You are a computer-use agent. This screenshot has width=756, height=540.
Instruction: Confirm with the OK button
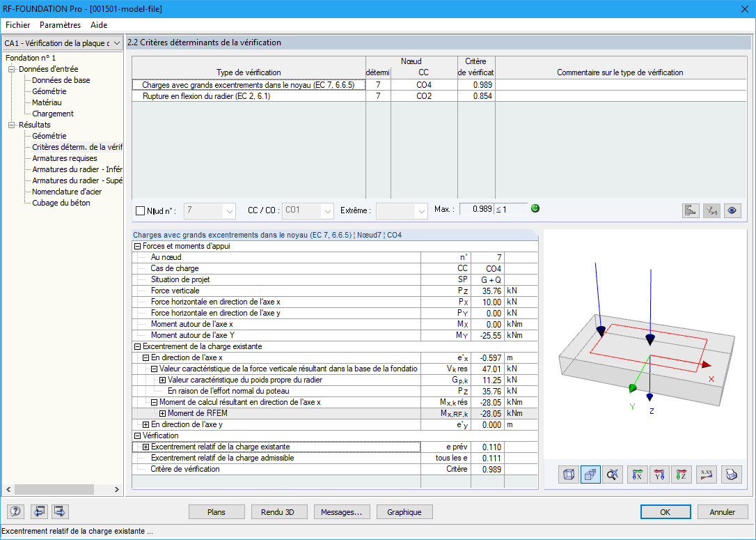tap(666, 512)
